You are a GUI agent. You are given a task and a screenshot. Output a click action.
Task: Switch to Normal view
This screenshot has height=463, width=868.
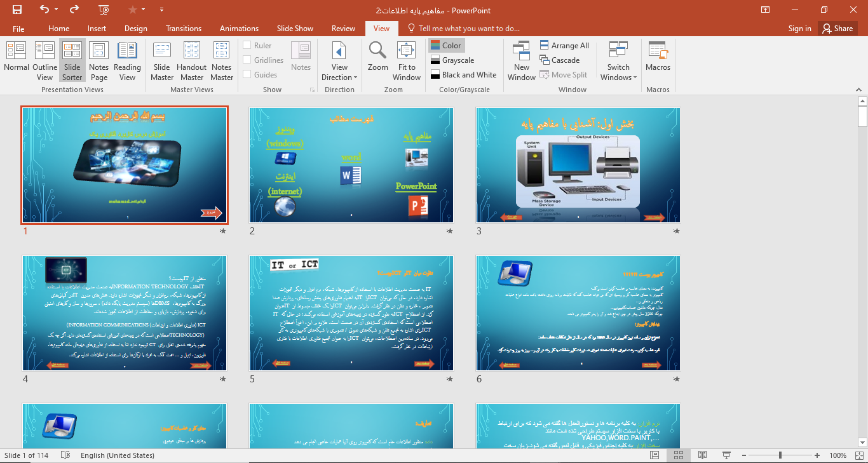click(x=17, y=60)
